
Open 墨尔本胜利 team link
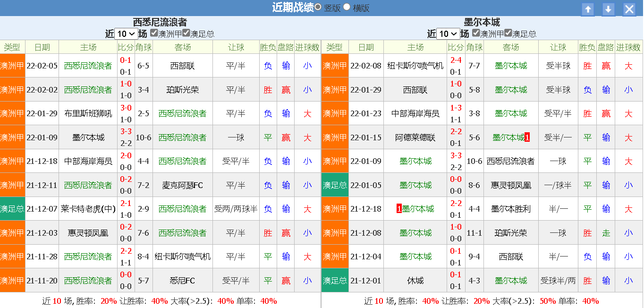pyautogui.click(x=511, y=209)
